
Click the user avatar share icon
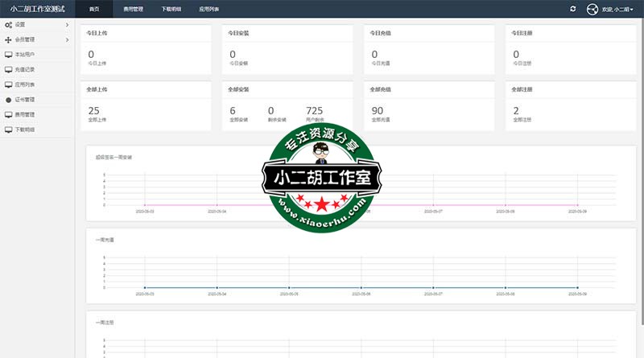pos(593,9)
